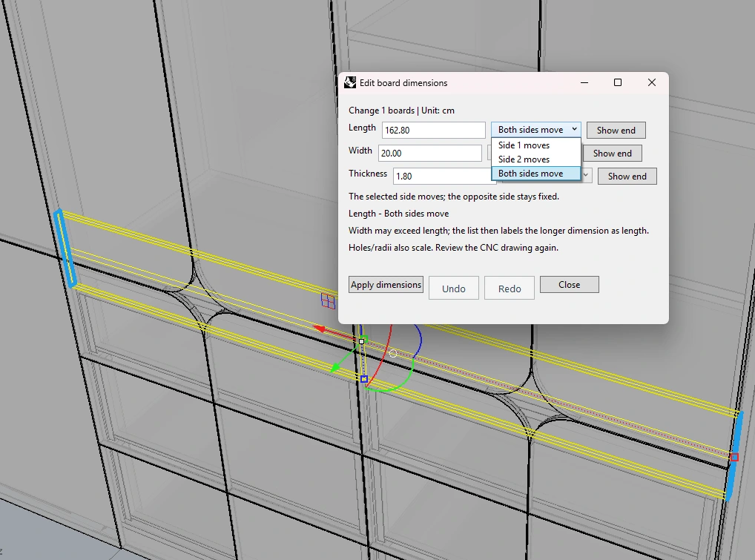Click the Length input field showing 162.80
The width and height of the screenshot is (755, 560).
coord(433,130)
